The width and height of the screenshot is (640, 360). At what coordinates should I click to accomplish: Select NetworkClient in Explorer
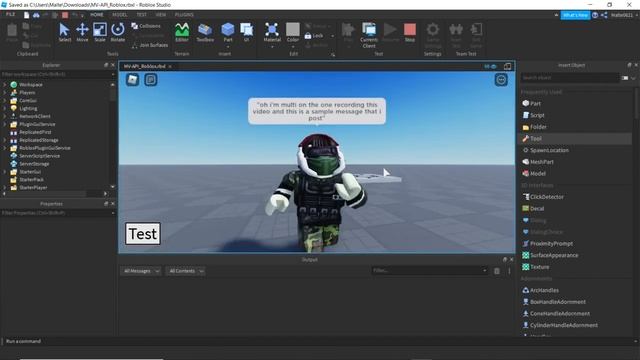click(x=35, y=116)
